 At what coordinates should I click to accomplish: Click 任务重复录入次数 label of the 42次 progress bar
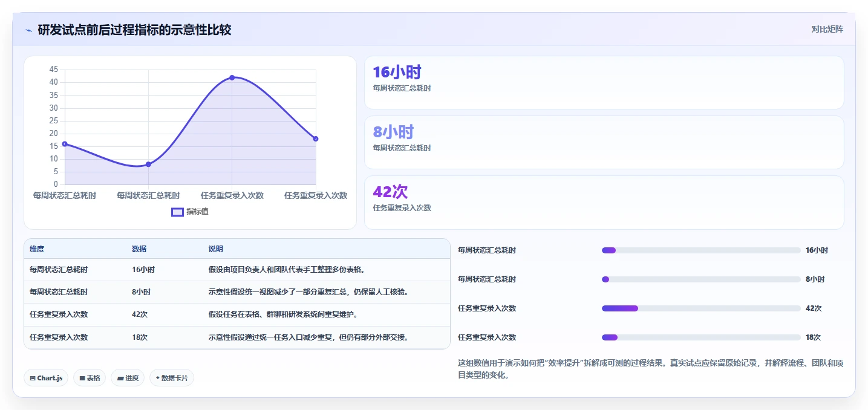pos(487,308)
